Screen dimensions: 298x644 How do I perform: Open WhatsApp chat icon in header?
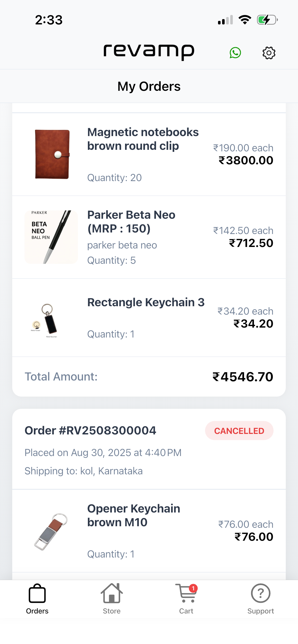point(235,53)
